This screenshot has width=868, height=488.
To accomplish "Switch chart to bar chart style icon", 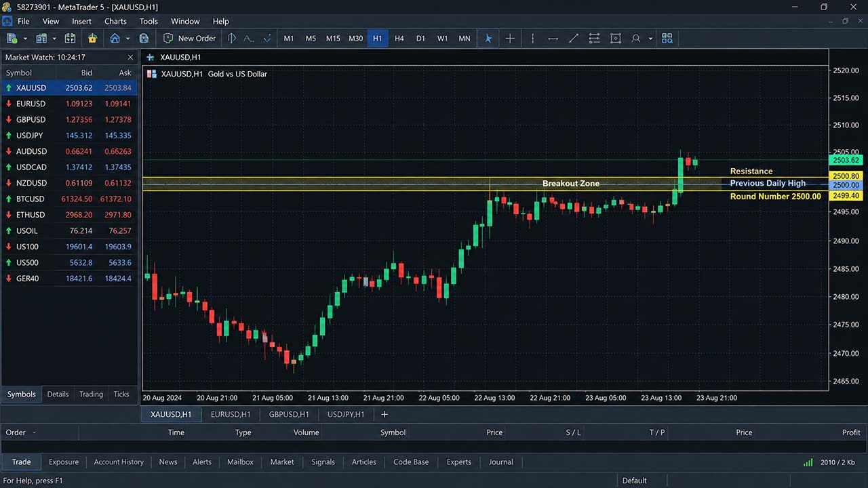I will tap(231, 39).
